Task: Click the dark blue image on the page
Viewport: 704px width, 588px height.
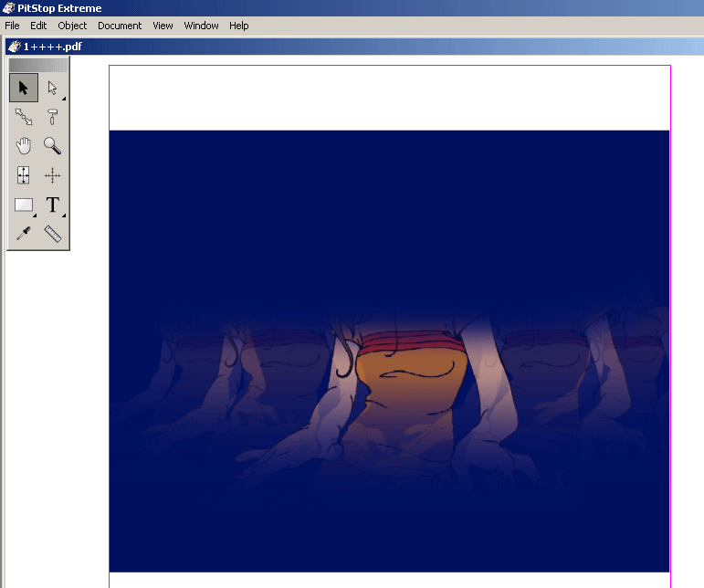Action: pos(389,351)
